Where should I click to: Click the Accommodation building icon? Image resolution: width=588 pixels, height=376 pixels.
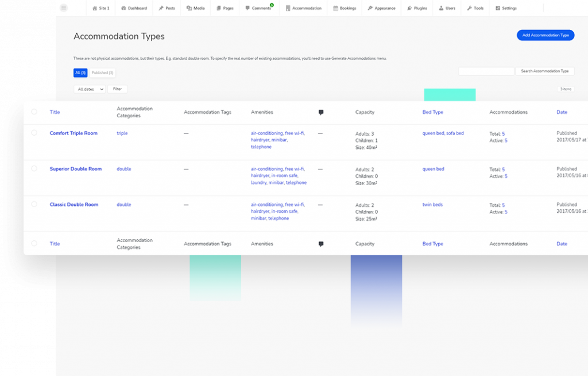pyautogui.click(x=288, y=8)
